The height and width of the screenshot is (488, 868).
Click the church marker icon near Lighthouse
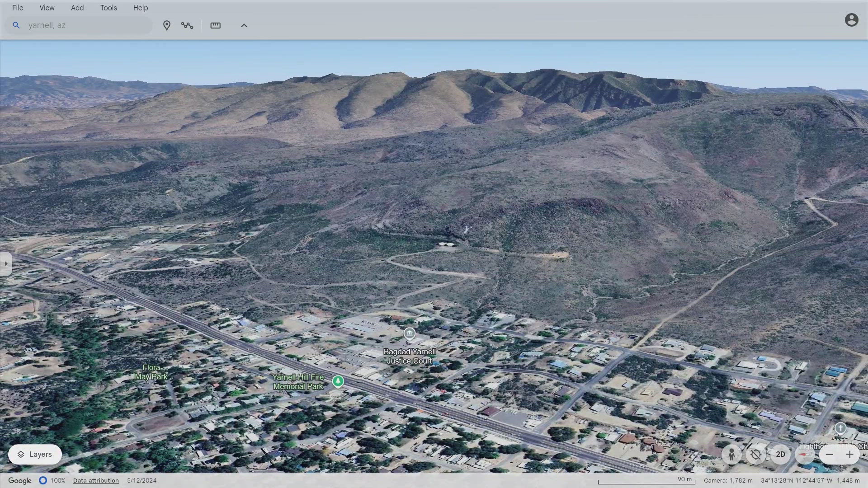[x=840, y=428]
